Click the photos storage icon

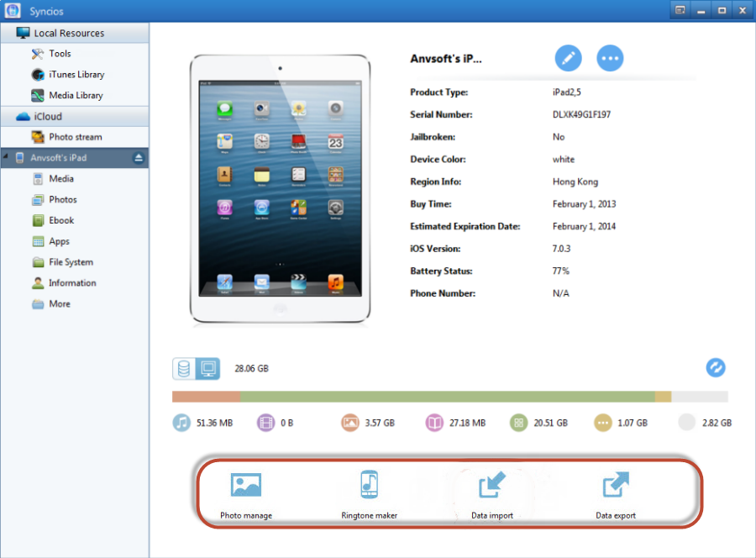[x=350, y=423]
